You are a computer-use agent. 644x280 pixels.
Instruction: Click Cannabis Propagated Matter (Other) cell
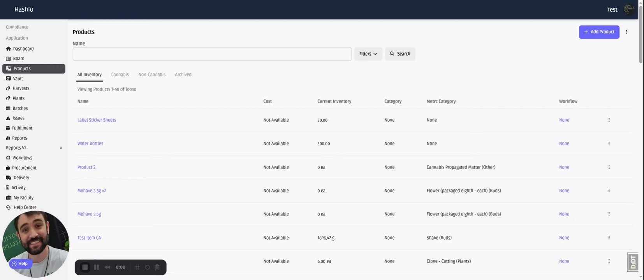[461, 167]
